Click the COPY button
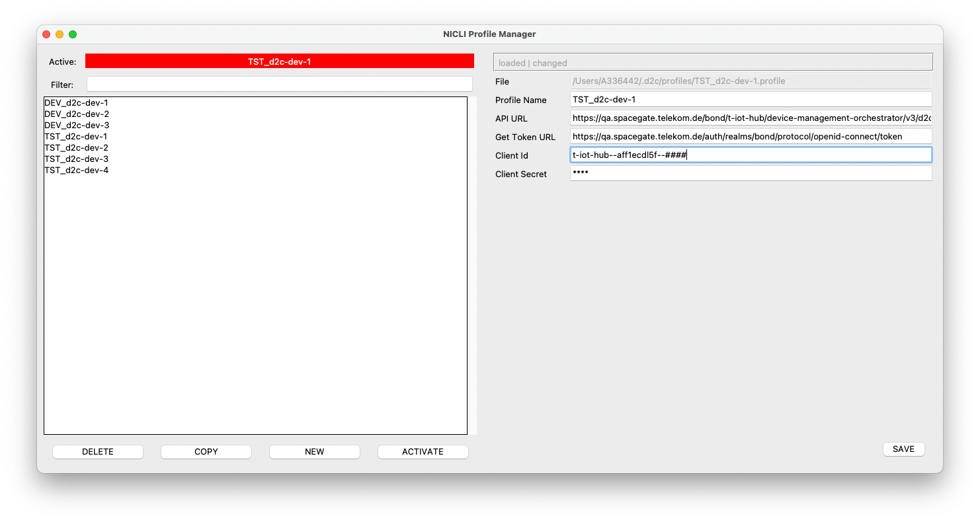The height and width of the screenshot is (522, 980). pyautogui.click(x=206, y=451)
